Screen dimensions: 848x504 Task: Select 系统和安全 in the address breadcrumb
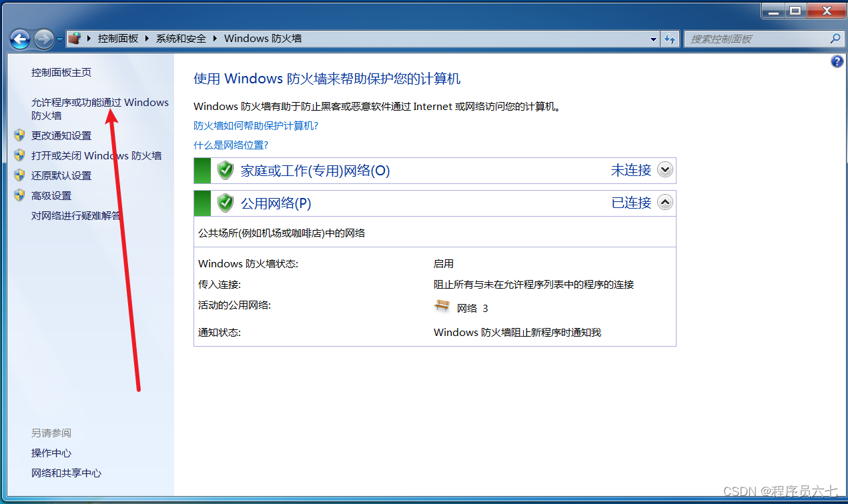coord(181,39)
